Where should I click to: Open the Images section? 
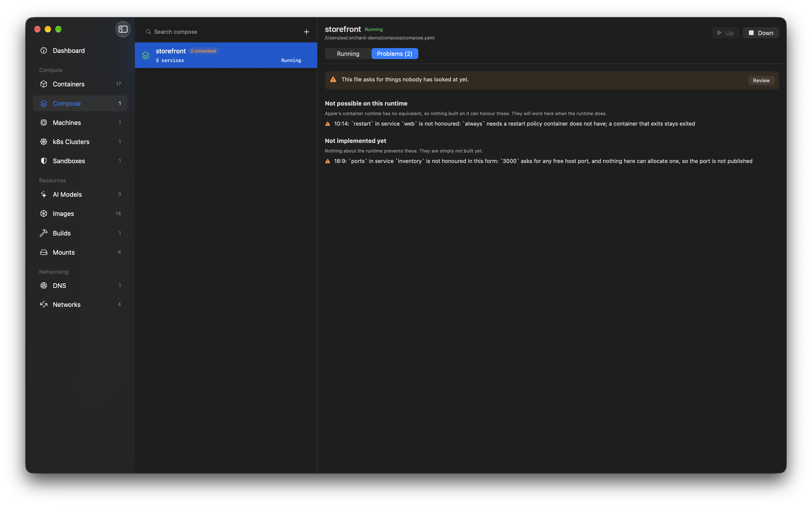pyautogui.click(x=80, y=214)
